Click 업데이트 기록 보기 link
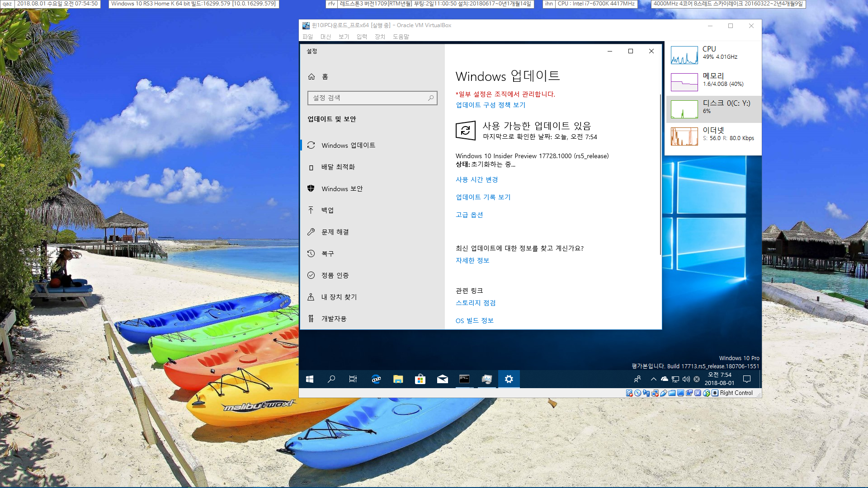 pos(483,197)
